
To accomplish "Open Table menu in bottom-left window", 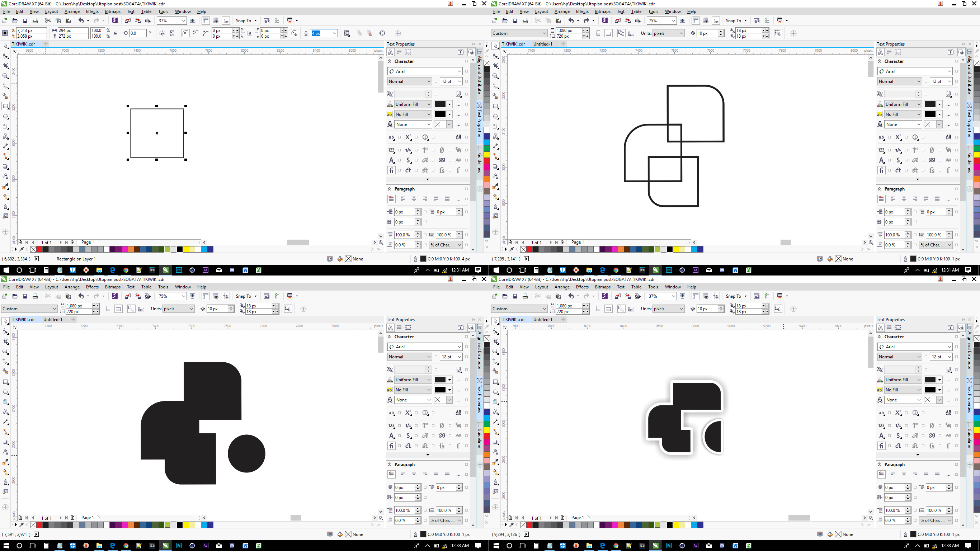I will 146,287.
